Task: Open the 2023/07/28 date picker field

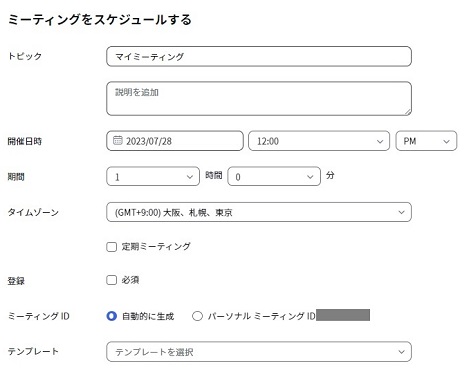Action: (175, 141)
